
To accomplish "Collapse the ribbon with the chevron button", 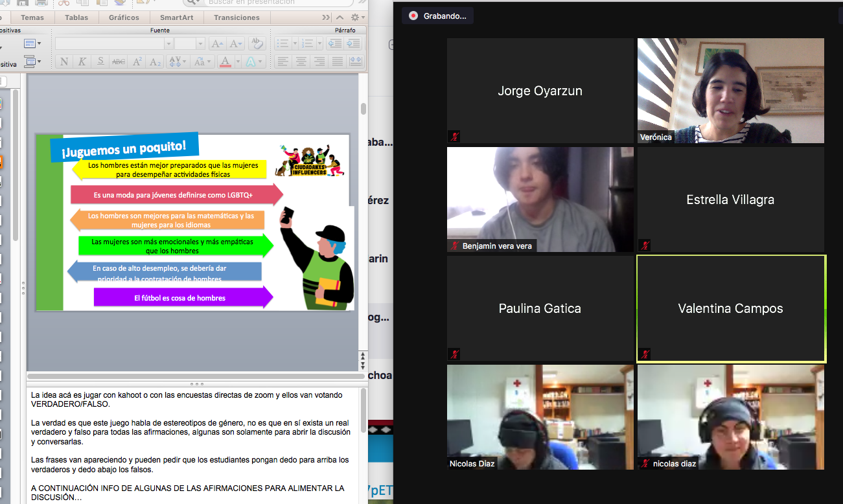I will (x=340, y=17).
